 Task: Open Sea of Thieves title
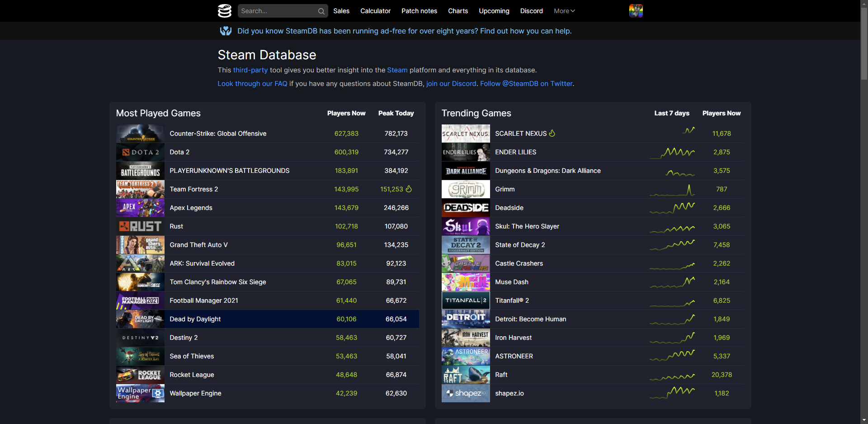[192, 356]
